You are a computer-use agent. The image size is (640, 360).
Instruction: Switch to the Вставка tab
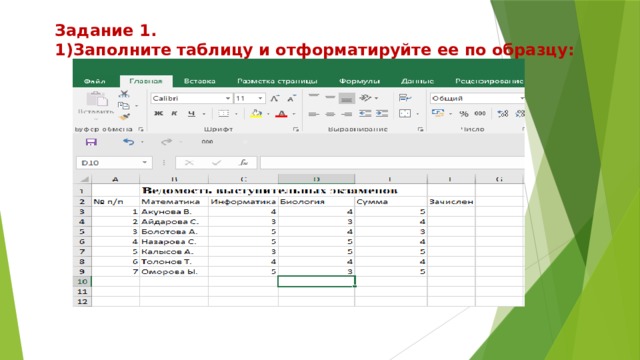199,81
